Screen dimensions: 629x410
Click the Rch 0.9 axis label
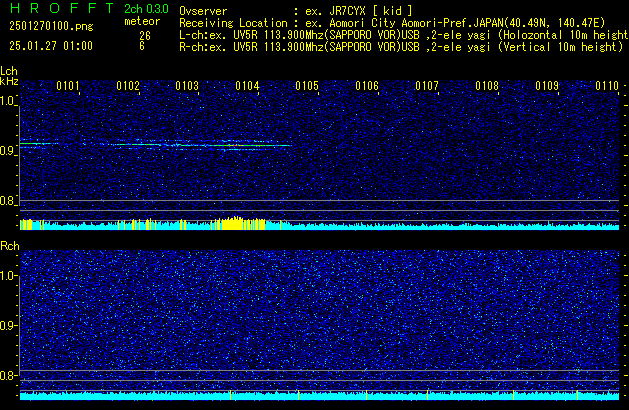click(8, 325)
